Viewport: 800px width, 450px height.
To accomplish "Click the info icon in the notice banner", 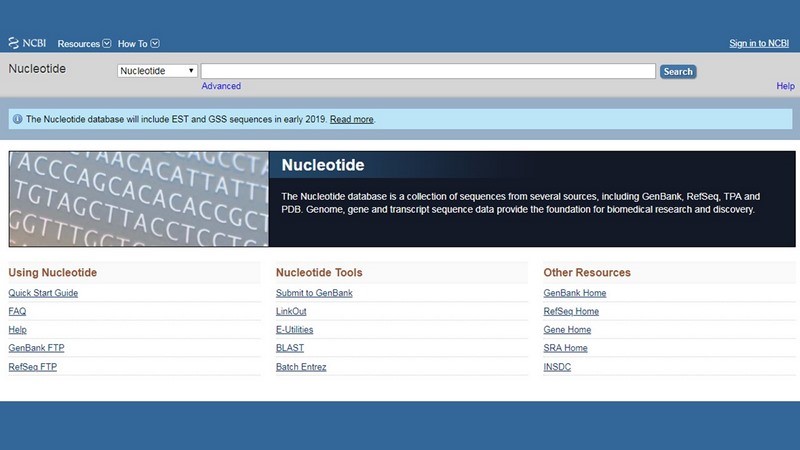I will point(17,119).
